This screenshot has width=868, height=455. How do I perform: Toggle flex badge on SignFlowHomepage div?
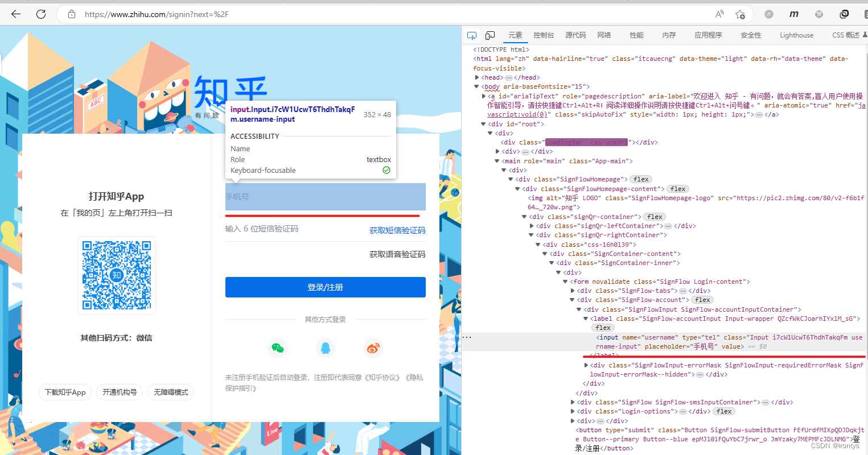click(641, 179)
